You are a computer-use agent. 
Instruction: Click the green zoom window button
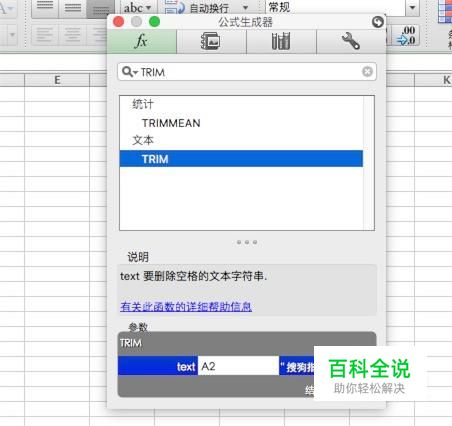click(154, 22)
